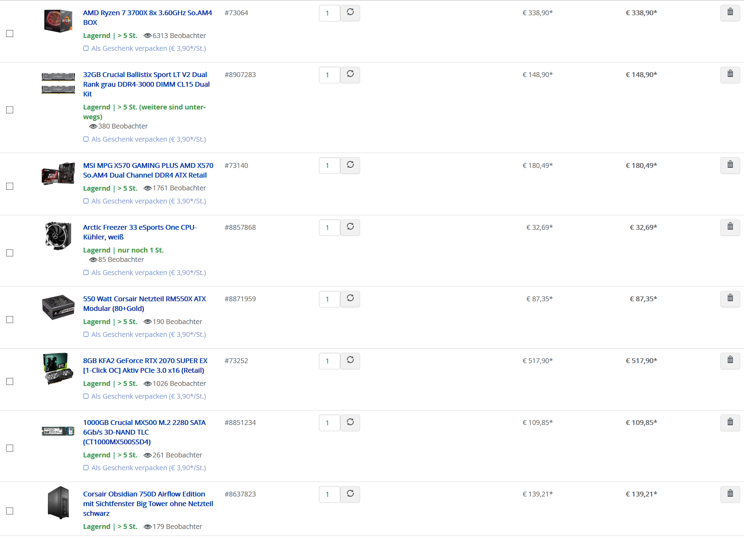Screen dimensions: 756x540
Task: Open the MSI motherboard thumbnail
Action: coord(58,174)
